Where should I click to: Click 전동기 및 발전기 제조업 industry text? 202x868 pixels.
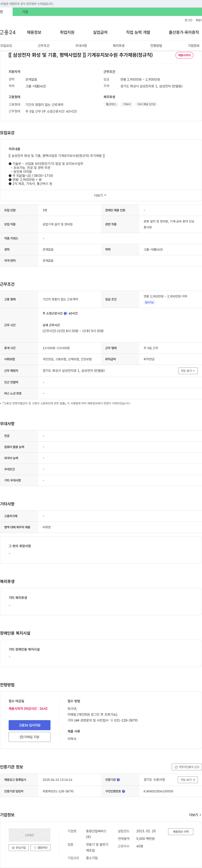click(x=97, y=847)
